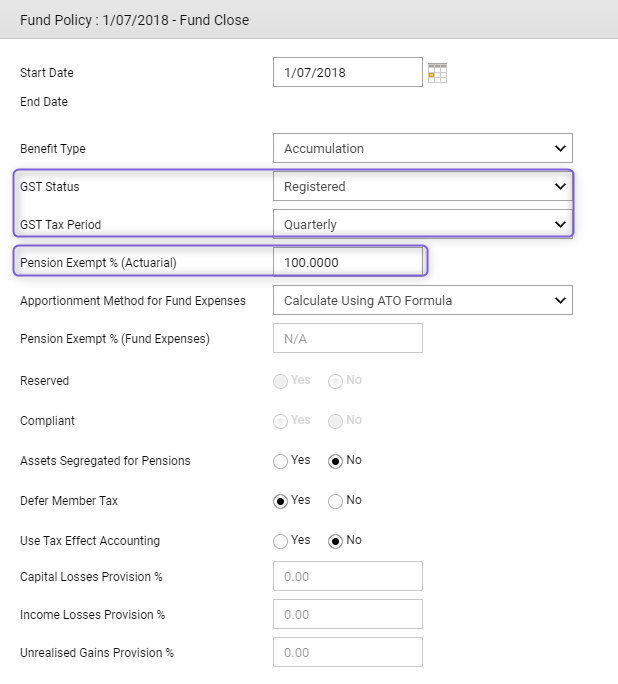Select No for Defer Member Tax
The width and height of the screenshot is (618, 684).
click(335, 501)
